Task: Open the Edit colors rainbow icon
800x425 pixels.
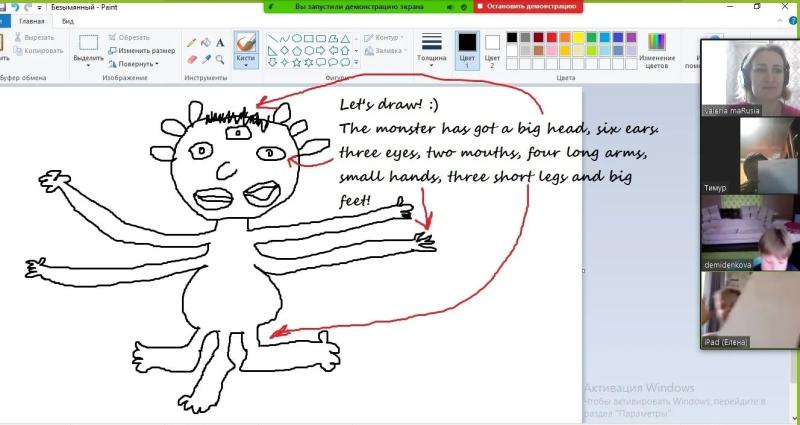Action: click(657, 41)
